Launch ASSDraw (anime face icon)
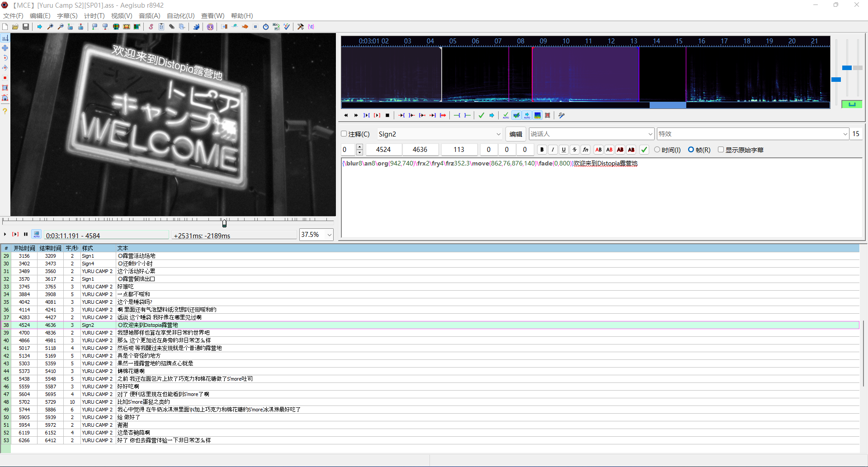This screenshot has width=868, height=467. (210, 27)
